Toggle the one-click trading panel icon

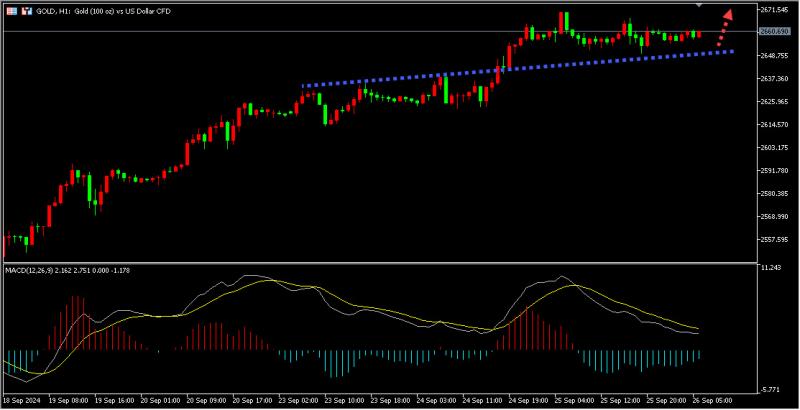click(25, 11)
